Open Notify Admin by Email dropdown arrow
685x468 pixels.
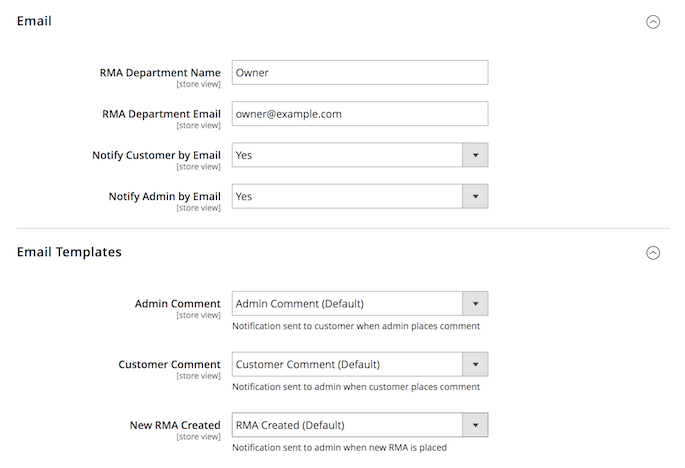pyautogui.click(x=475, y=196)
